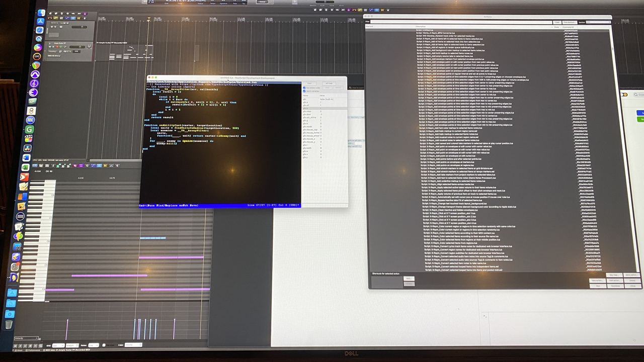Click 'return result' line in code editor
Screen dimensions: 644x362
(162, 117)
